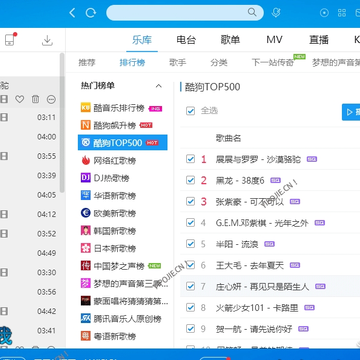Uncheck song 4 光年之外 checkbox

tap(190, 223)
